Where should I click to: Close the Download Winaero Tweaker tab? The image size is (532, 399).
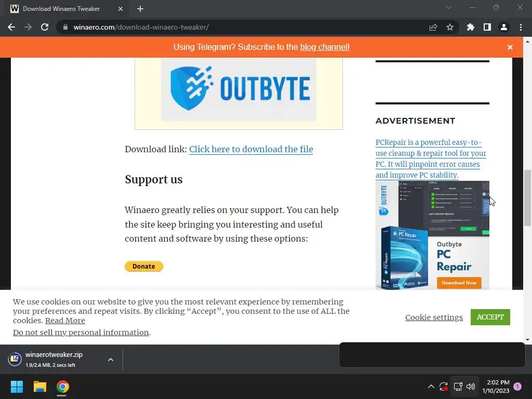coord(121,9)
